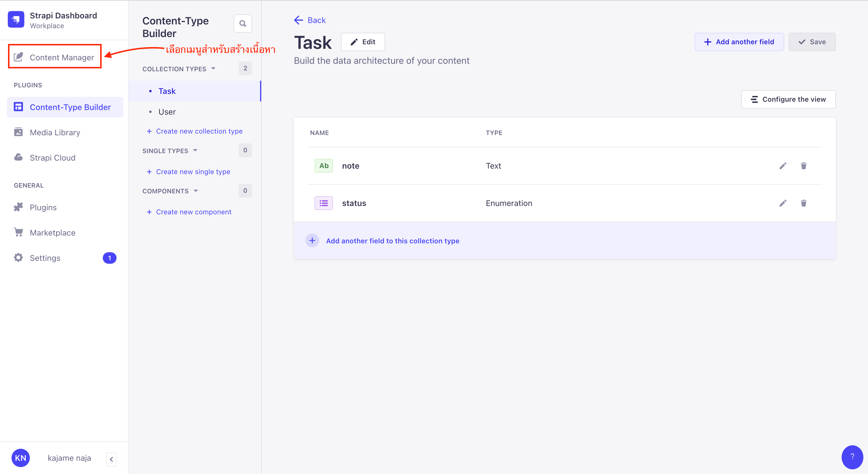Click the NAME column header

pyautogui.click(x=319, y=133)
